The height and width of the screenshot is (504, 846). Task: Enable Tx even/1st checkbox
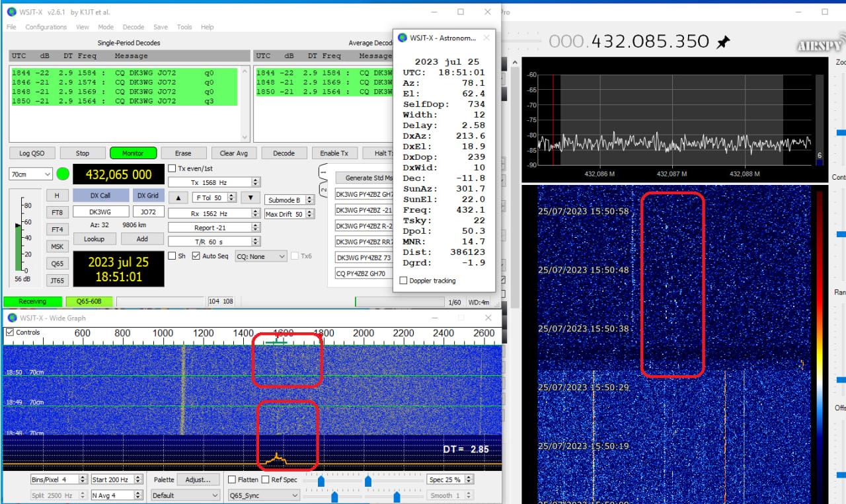point(173,168)
